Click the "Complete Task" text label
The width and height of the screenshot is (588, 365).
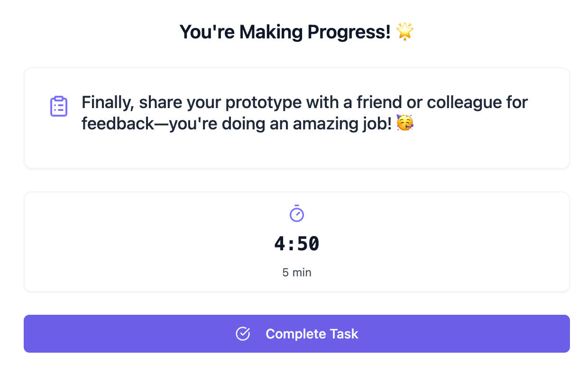[312, 334]
